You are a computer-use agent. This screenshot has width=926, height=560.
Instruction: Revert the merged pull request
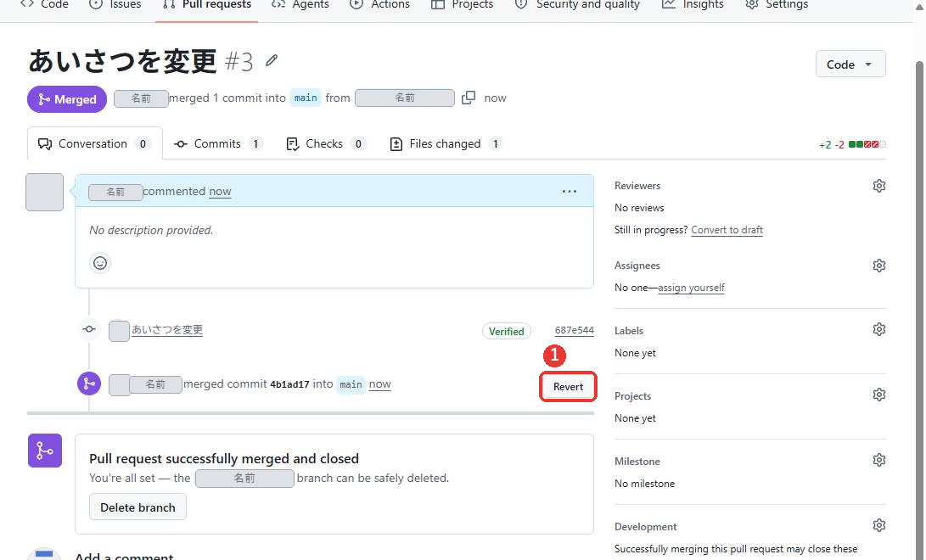tap(568, 387)
